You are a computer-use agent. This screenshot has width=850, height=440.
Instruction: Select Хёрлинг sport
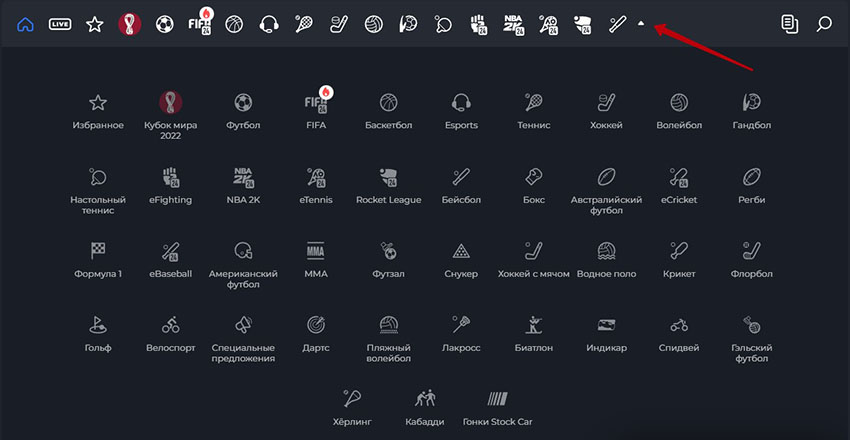click(x=352, y=408)
